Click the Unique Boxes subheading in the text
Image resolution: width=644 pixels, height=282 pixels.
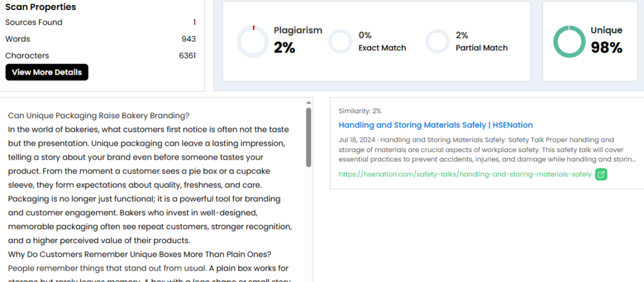click(x=139, y=254)
